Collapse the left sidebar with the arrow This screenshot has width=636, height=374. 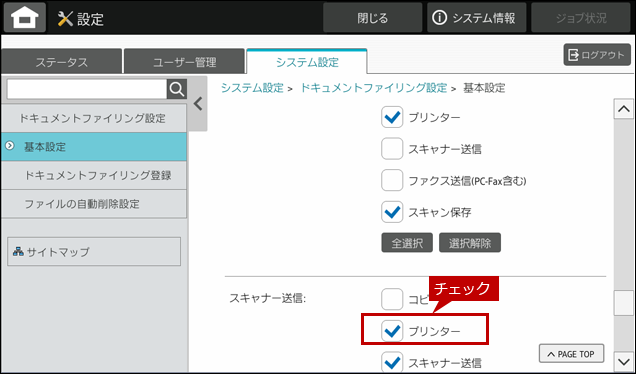coord(198,104)
